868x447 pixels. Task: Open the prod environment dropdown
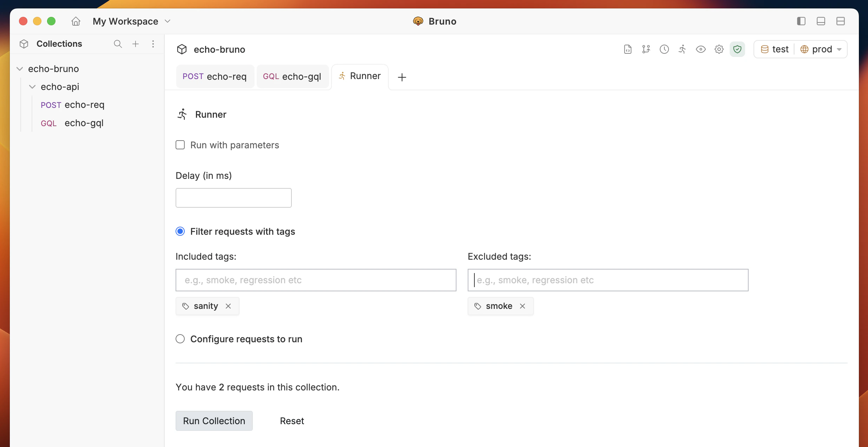coord(822,49)
